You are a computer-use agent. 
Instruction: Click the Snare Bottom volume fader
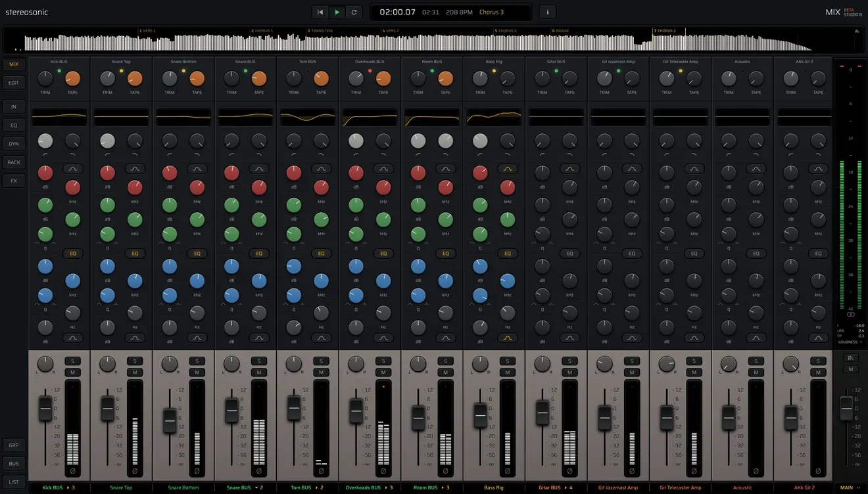point(170,420)
